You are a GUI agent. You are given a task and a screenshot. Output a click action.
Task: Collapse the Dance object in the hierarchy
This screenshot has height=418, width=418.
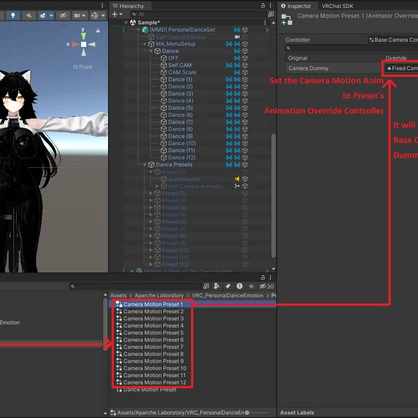[151, 51]
